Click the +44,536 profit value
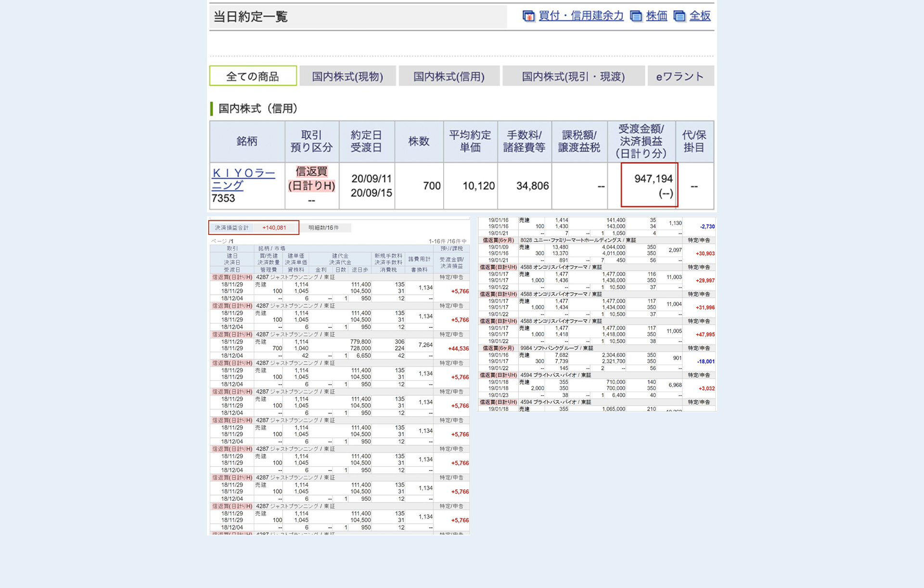924x588 pixels. [458, 349]
